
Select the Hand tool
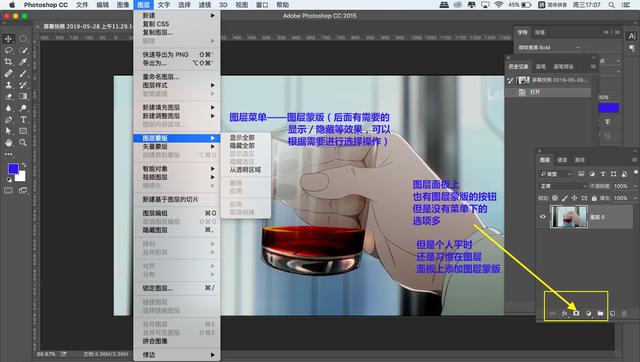[8, 143]
